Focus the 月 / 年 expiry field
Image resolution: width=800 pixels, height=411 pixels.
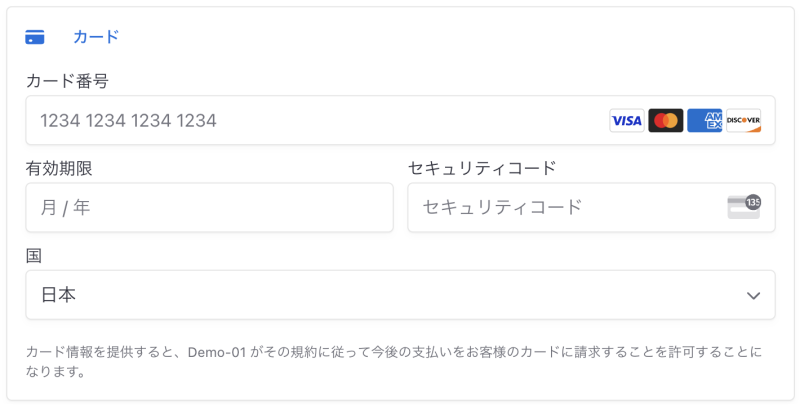[210, 208]
